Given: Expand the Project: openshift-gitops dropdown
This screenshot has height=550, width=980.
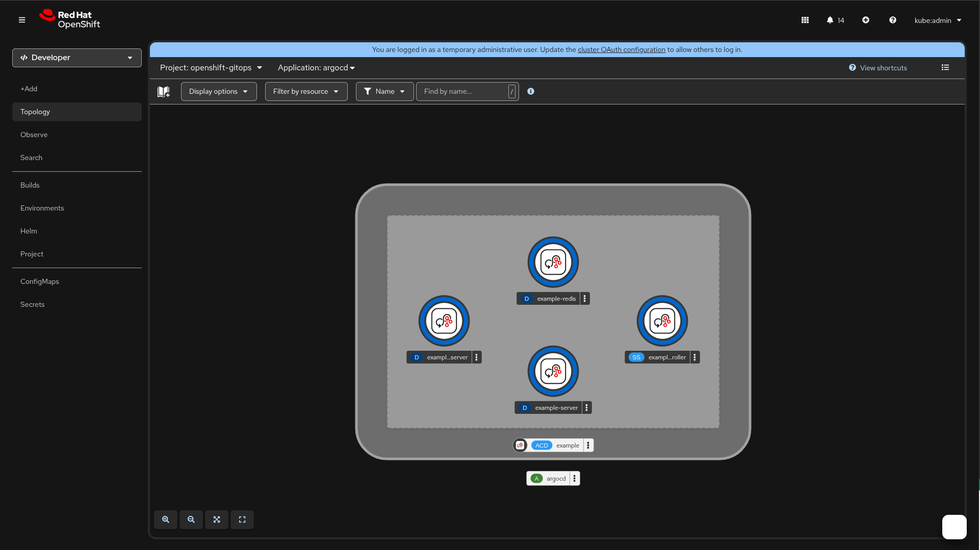Looking at the screenshot, I should pos(211,68).
